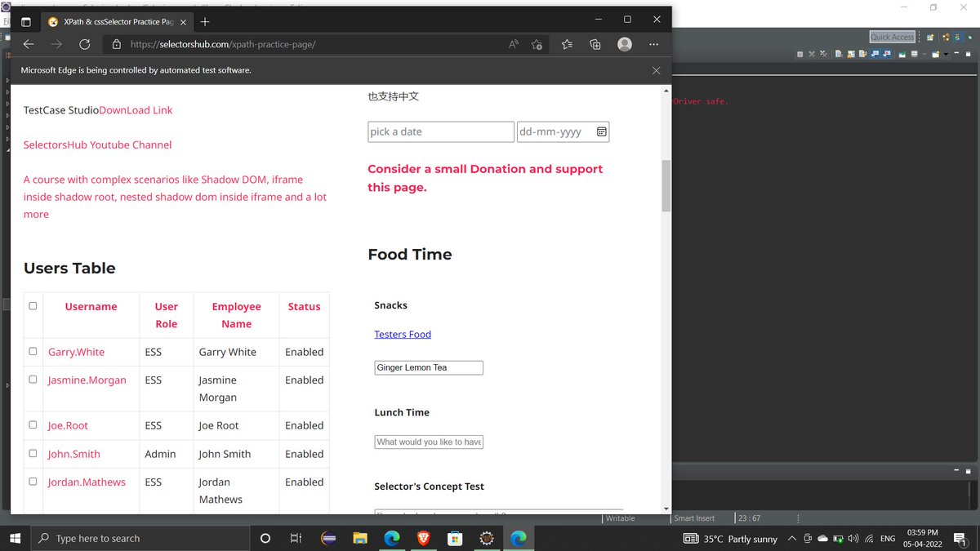Click page scrollbar up arrow
This screenshot has height=551, width=980.
coord(666,91)
